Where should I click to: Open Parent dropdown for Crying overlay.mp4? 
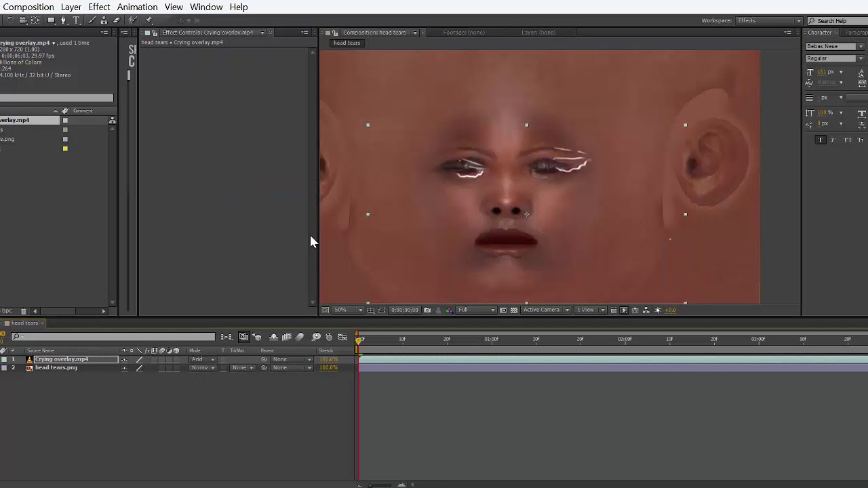[x=292, y=359]
